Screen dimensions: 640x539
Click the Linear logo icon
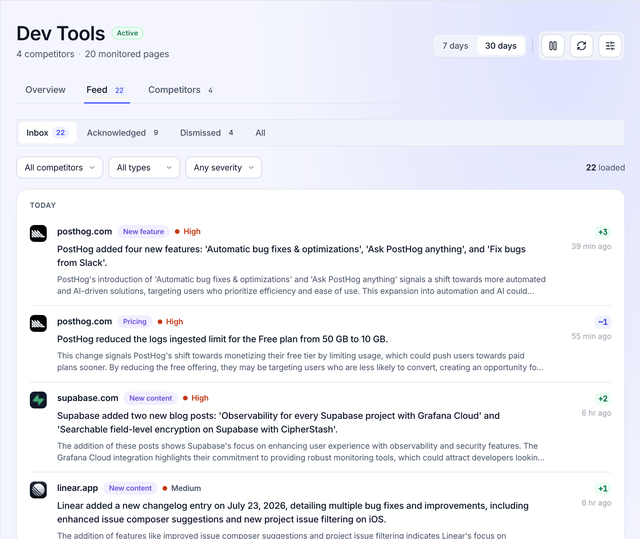click(x=38, y=490)
